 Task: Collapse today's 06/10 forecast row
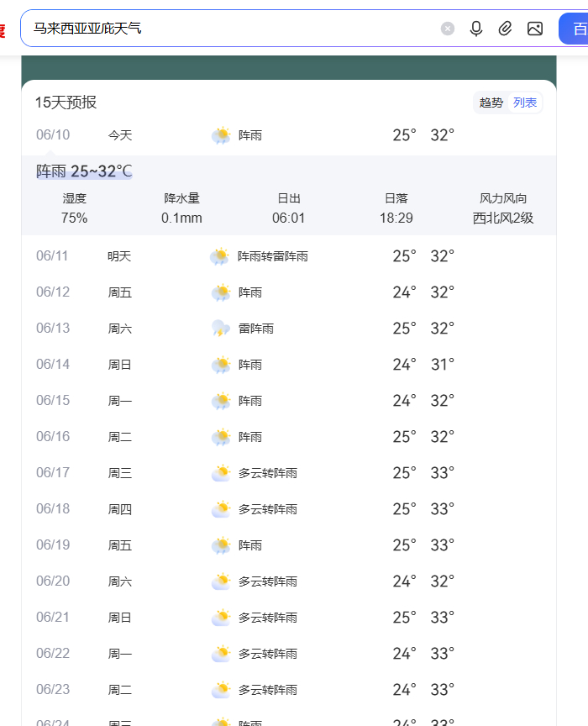[289, 135]
